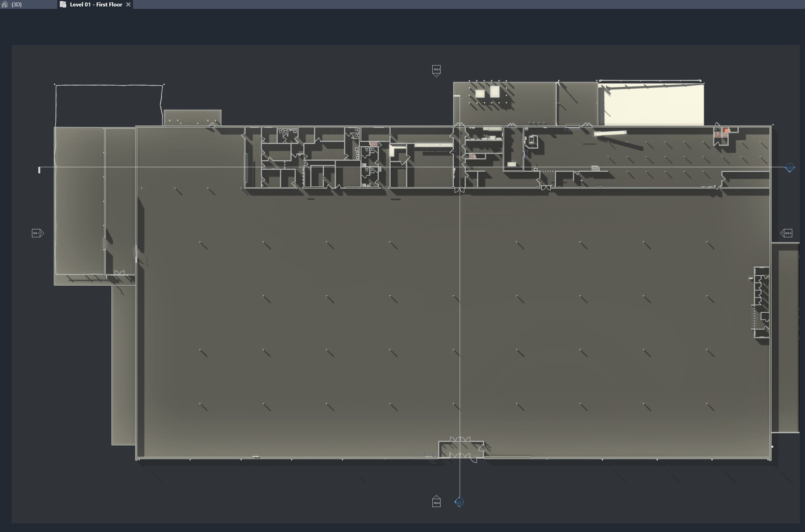Toggle the pointer of the XC2.1 elevation tag

pos(43,233)
